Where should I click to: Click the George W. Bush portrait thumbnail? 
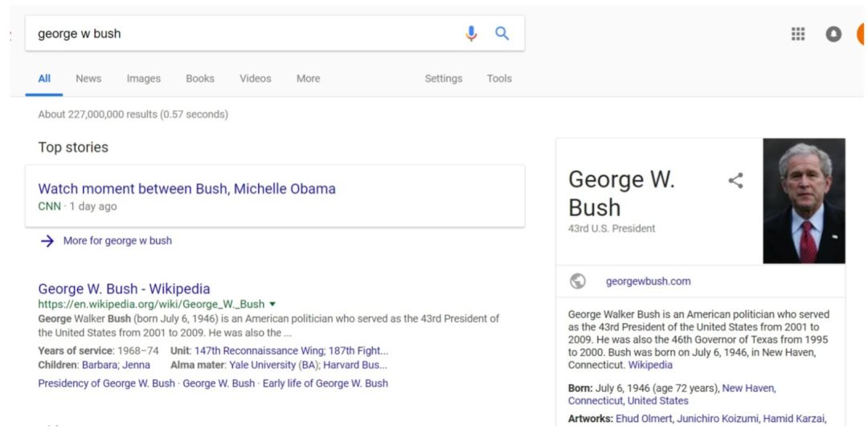(804, 201)
